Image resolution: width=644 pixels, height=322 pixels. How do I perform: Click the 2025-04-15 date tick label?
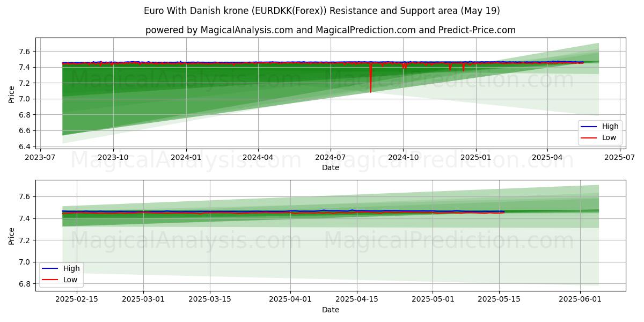(x=357, y=299)
